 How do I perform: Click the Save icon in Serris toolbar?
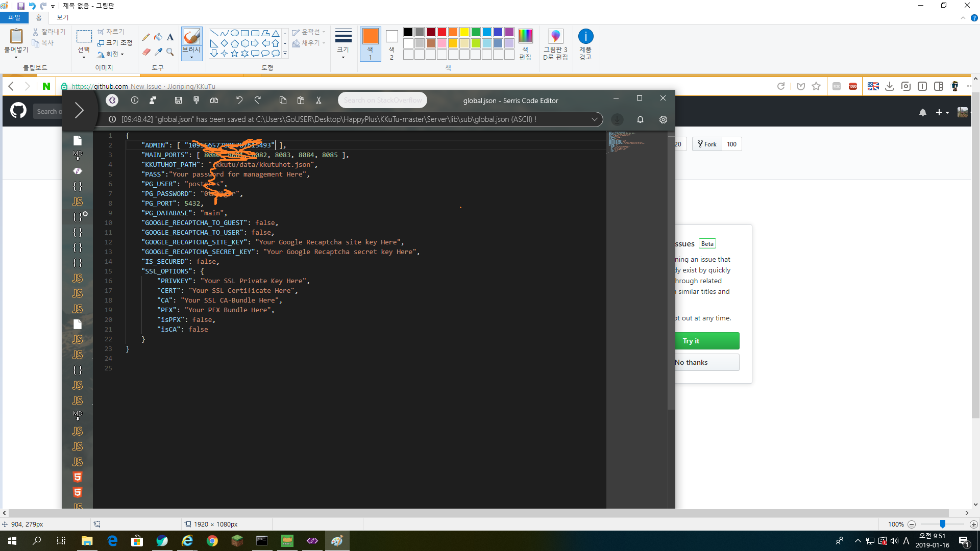click(x=178, y=101)
